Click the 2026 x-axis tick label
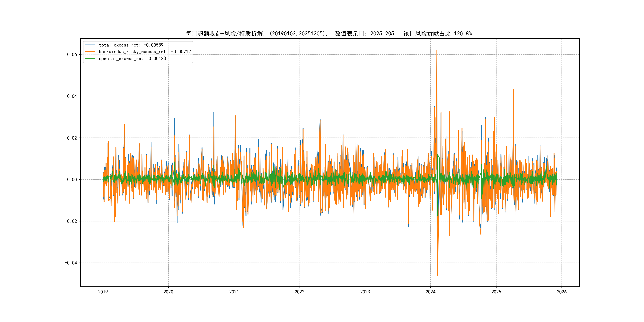Viewport: 644px width, 322px height. 562,292
